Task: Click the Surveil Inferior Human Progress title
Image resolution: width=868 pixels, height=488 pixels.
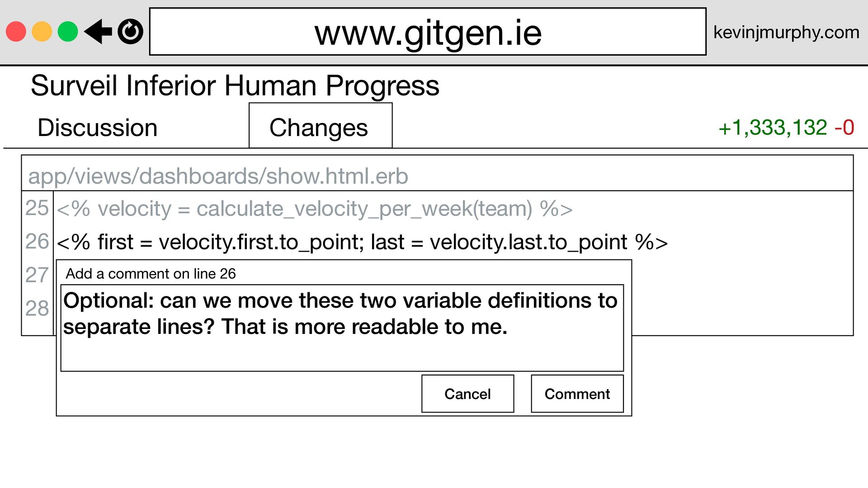Action: (x=235, y=86)
